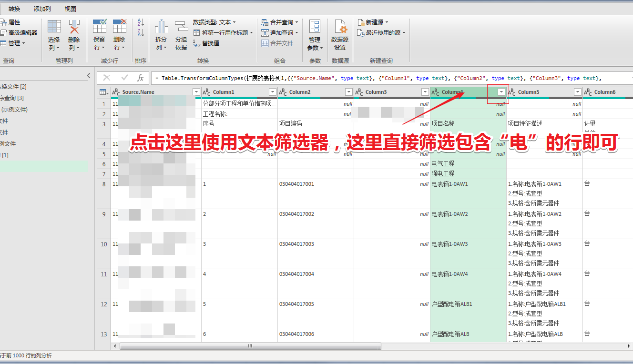
Task: Click the ABC data type icon of Column3
Action: [x=359, y=92]
